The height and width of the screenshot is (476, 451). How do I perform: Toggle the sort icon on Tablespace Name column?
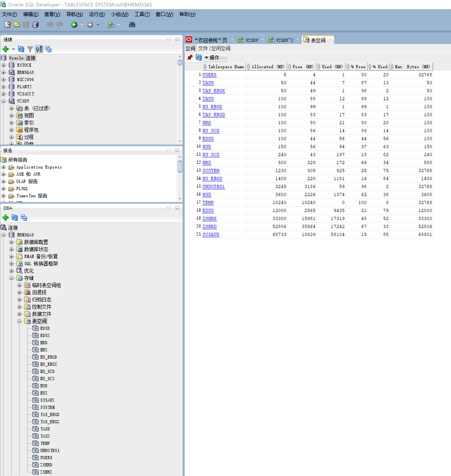[205, 67]
